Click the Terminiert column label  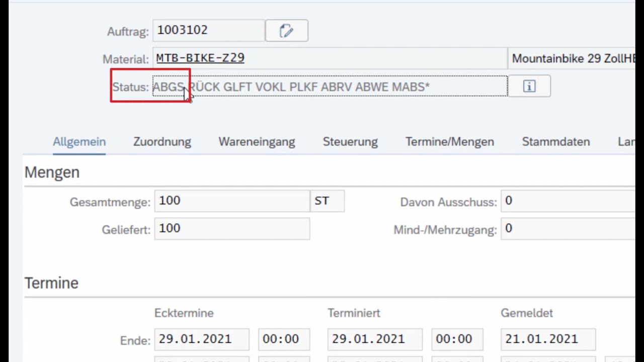(354, 313)
